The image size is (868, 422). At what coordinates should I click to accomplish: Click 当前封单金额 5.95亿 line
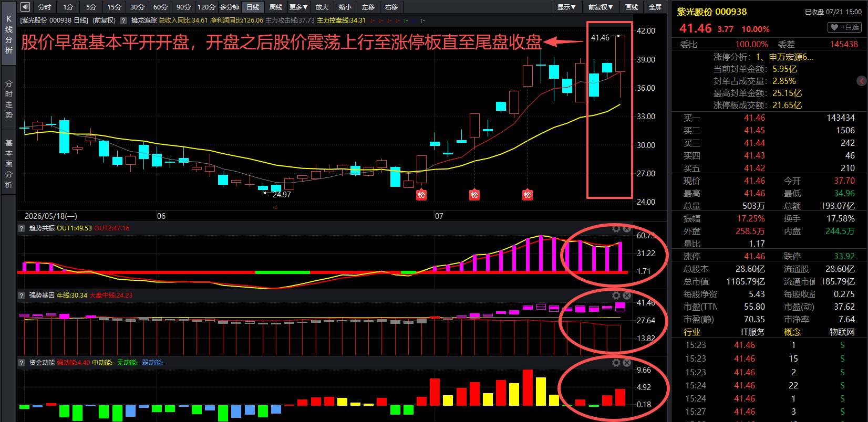click(755, 69)
